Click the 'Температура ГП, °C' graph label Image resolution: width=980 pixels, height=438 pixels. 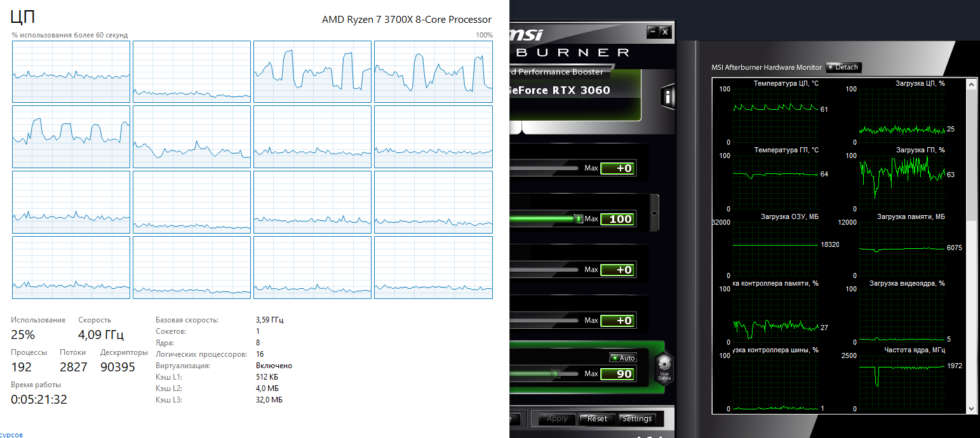pyautogui.click(x=786, y=150)
